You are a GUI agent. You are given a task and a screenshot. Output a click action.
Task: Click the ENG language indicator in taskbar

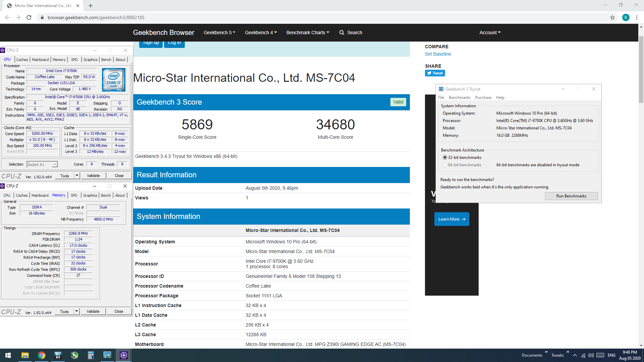(611, 355)
